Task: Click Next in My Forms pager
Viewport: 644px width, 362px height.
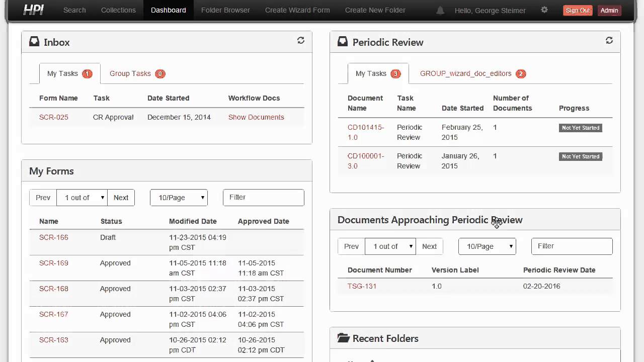Action: 121,198
